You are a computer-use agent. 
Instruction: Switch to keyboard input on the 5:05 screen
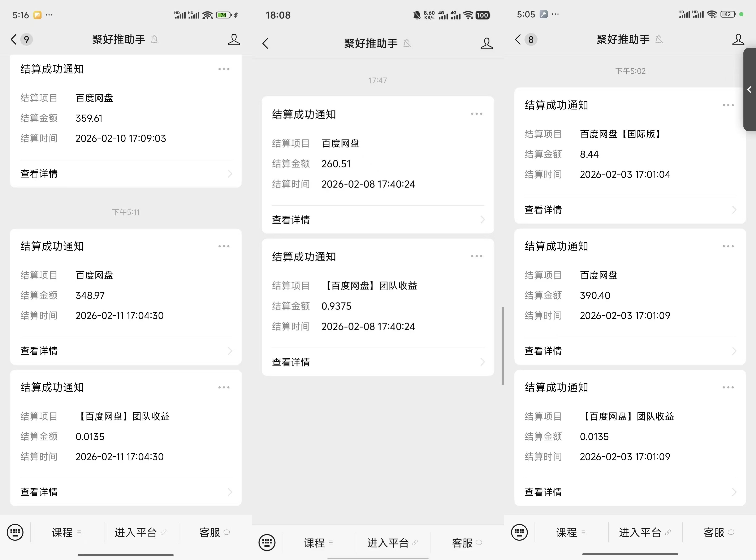pyautogui.click(x=519, y=533)
